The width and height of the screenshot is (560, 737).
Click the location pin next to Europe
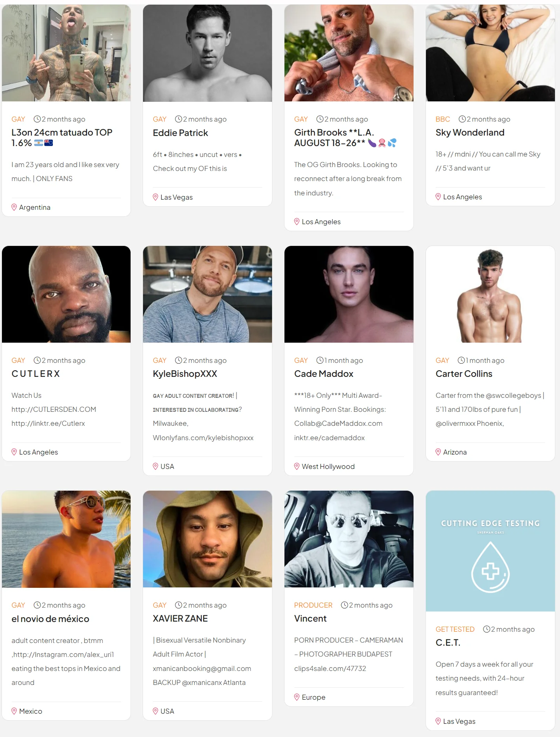point(297,697)
